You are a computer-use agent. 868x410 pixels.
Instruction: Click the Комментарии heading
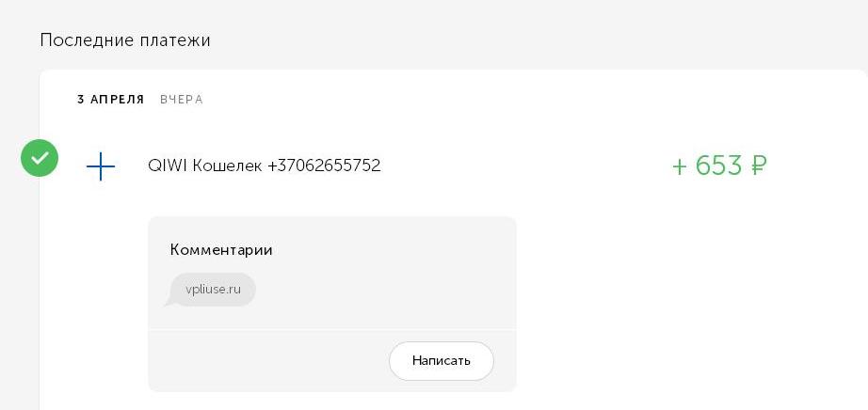[x=221, y=249]
